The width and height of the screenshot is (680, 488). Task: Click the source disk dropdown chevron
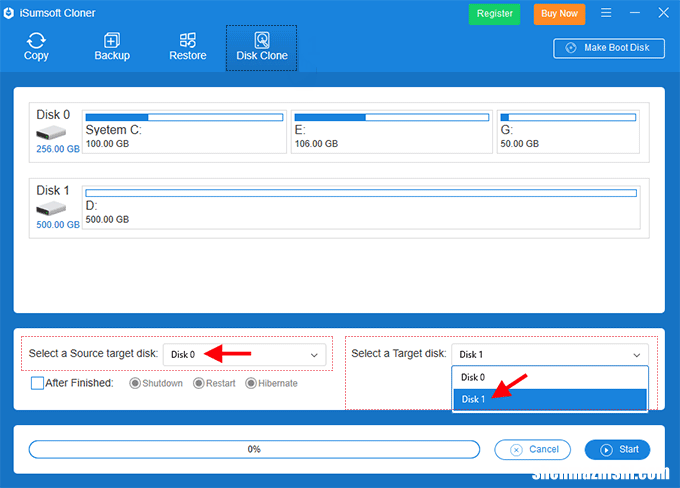314,355
